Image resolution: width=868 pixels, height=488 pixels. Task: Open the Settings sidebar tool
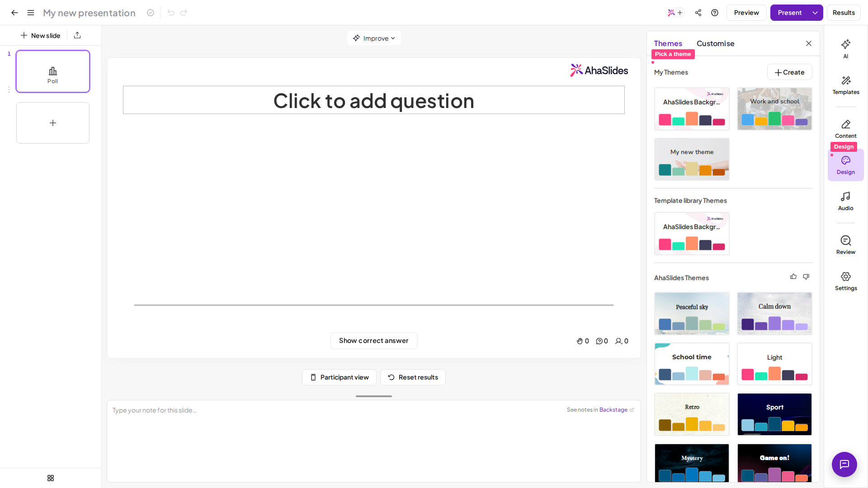(x=846, y=281)
